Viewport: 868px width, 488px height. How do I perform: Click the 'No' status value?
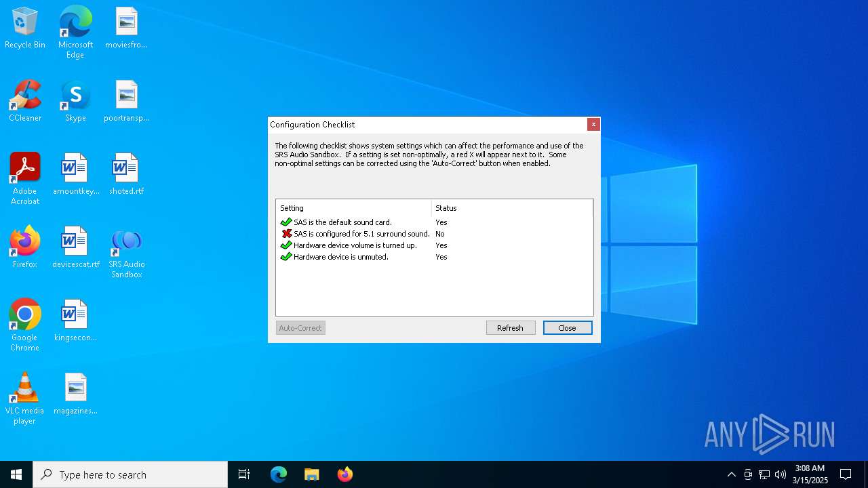(x=440, y=234)
